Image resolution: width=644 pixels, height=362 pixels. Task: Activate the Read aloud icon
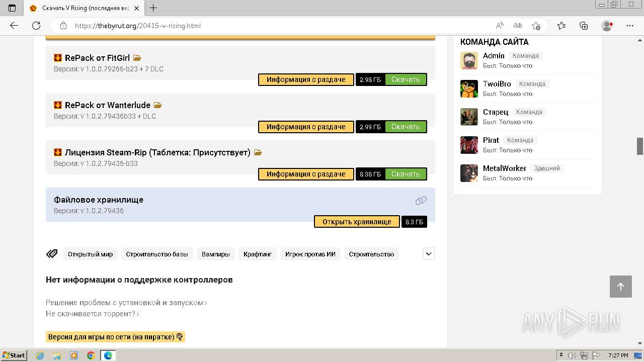[x=500, y=26]
